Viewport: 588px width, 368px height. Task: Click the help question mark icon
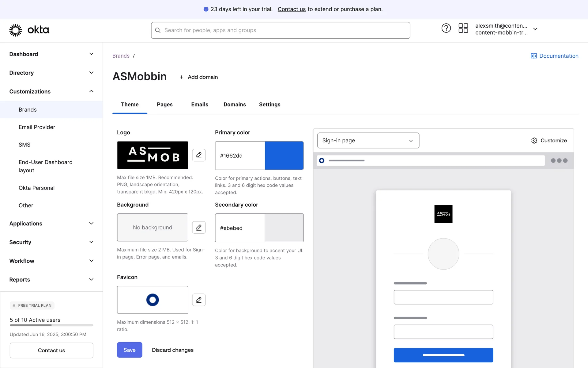tap(446, 28)
